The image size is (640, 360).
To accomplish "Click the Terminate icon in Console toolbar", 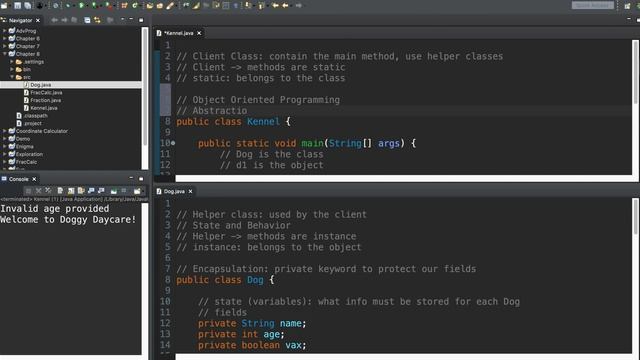I will 28,191.
